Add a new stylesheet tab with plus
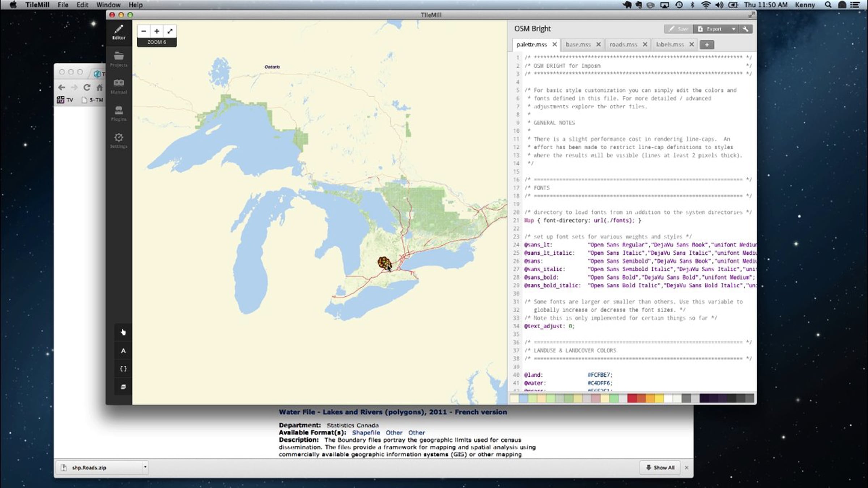This screenshot has width=868, height=488. [x=707, y=44]
